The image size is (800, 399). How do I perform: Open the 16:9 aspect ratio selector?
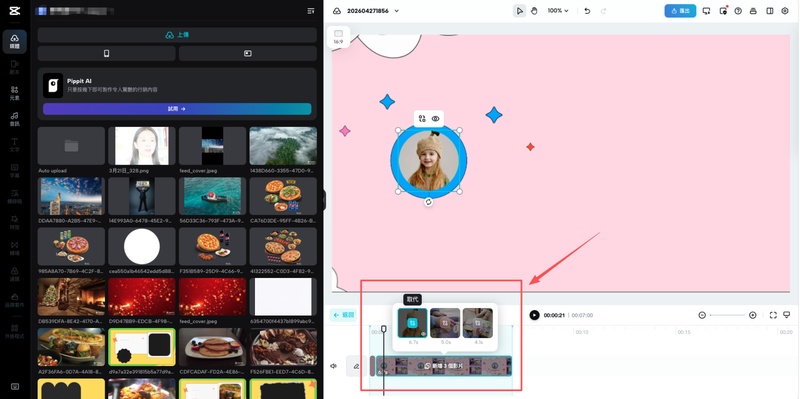(x=338, y=37)
